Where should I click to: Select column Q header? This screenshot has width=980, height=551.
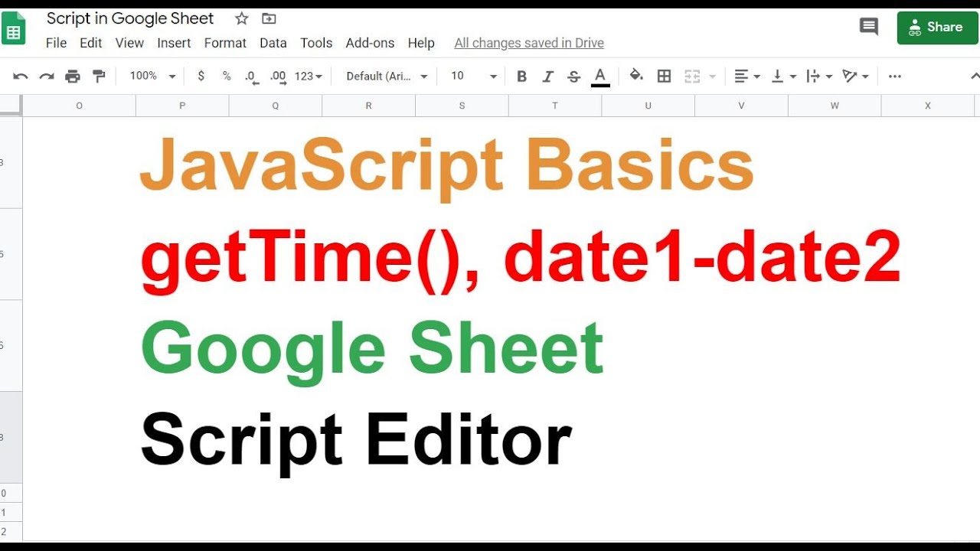point(276,106)
